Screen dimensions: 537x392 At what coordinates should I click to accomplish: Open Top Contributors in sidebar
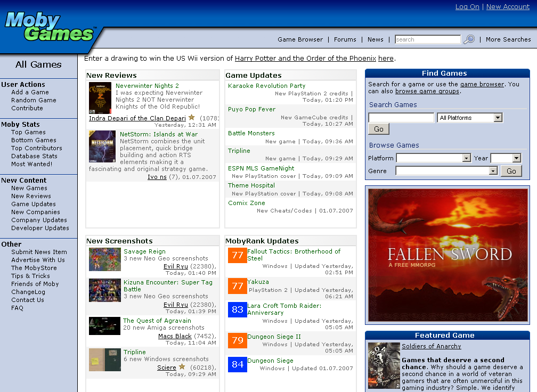(x=37, y=148)
